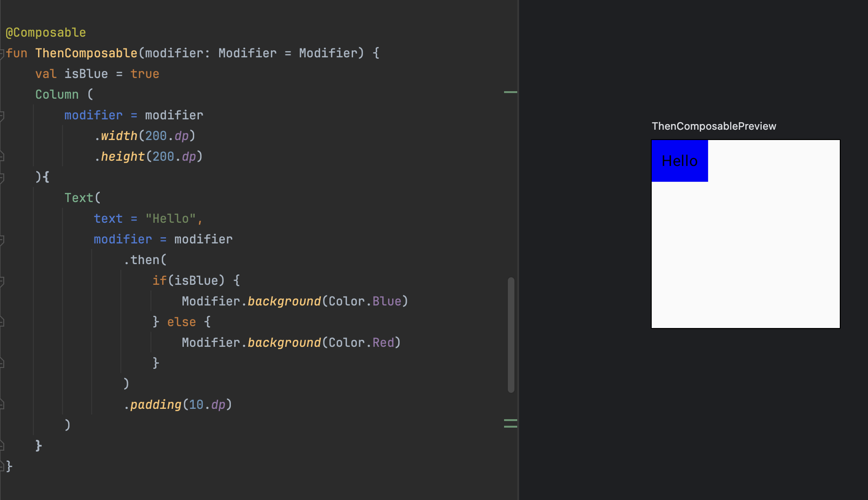Collapse the fold marker on the fun ThenComposable line

[x=2, y=53]
